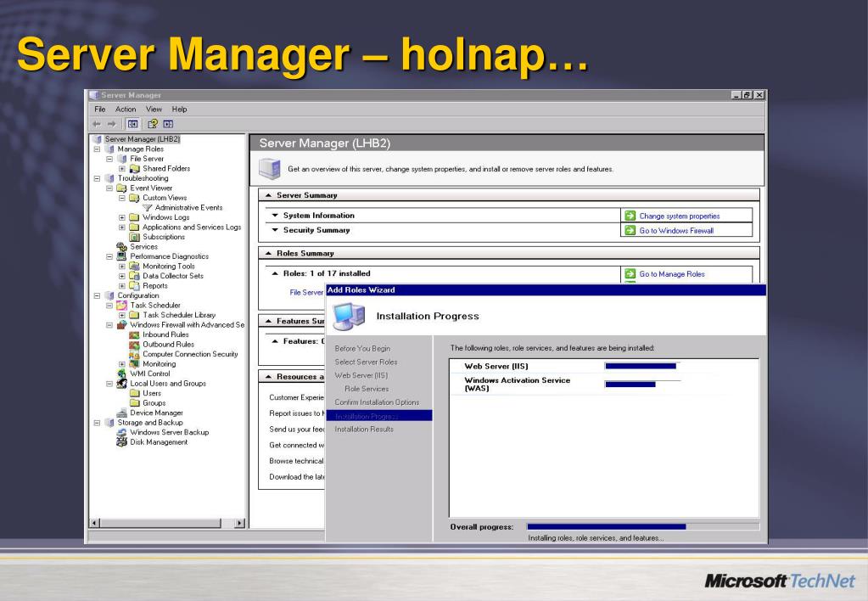Click the Task Scheduler clock icon
This screenshot has height=601, width=868.
122,306
